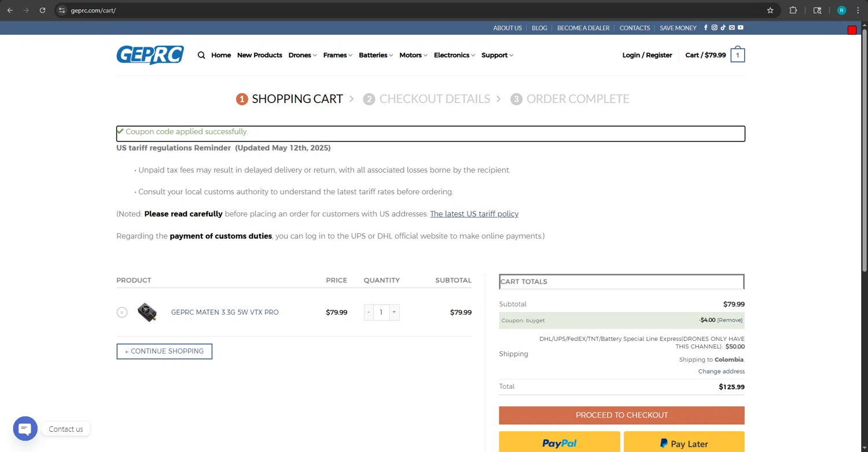Click CONTINUE SHOPPING button
Image resolution: width=868 pixels, height=452 pixels.
(164, 351)
